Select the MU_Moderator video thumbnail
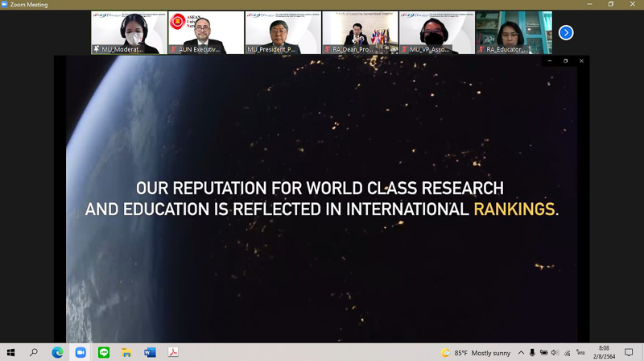Image resolution: width=644 pixels, height=361 pixels. pyautogui.click(x=130, y=32)
